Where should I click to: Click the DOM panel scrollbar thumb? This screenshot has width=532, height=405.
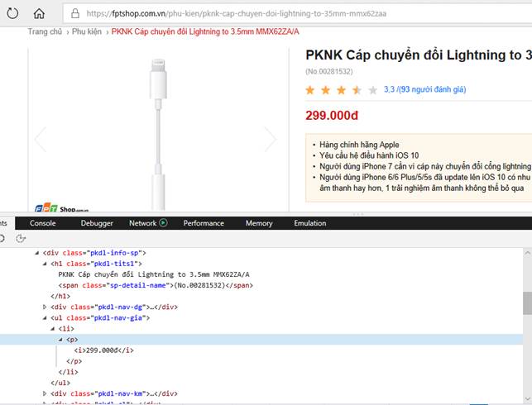[528, 303]
